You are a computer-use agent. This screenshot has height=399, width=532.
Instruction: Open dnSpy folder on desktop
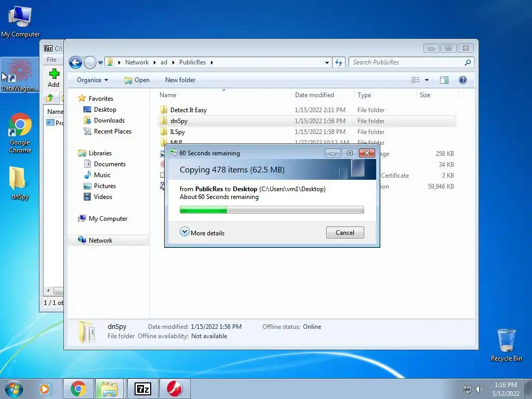20,182
